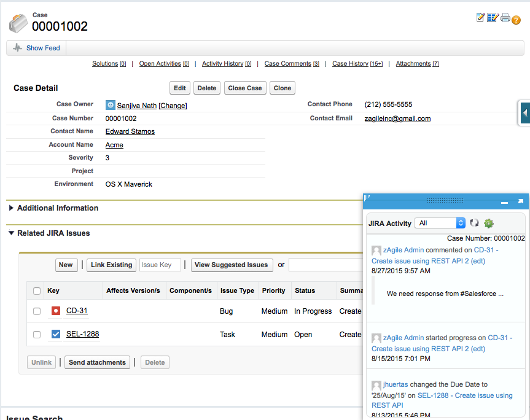Expand the Additional Information section
The image size is (530, 420).
pyautogui.click(x=12, y=208)
